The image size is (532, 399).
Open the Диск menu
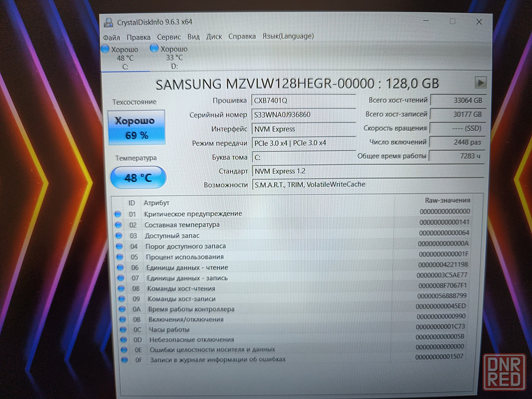(x=214, y=37)
